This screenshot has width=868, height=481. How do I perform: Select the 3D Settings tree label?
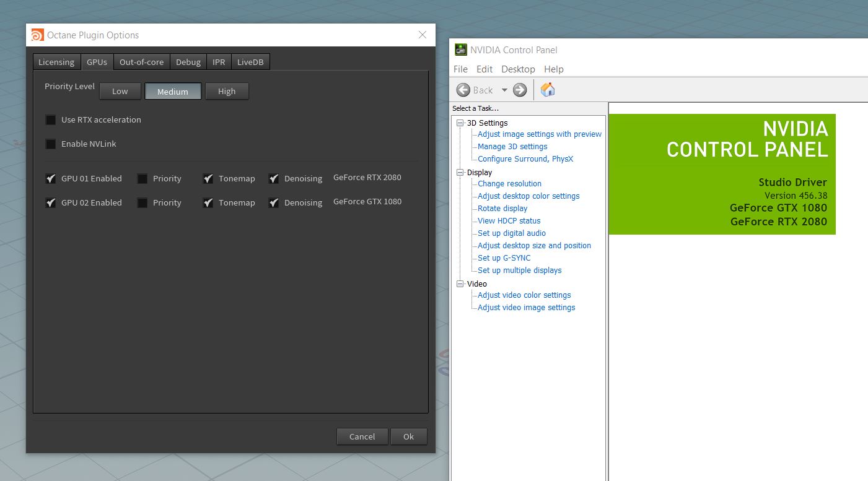click(487, 123)
